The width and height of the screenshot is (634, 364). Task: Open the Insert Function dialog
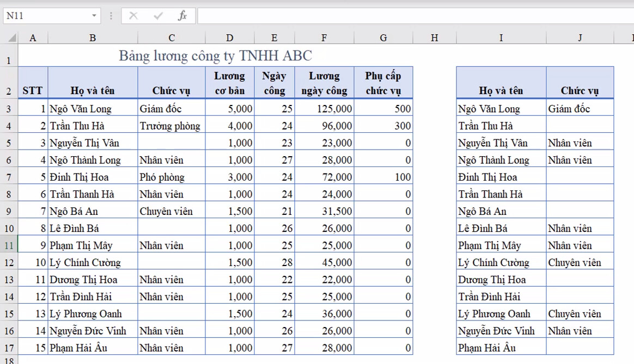pyautogui.click(x=181, y=15)
